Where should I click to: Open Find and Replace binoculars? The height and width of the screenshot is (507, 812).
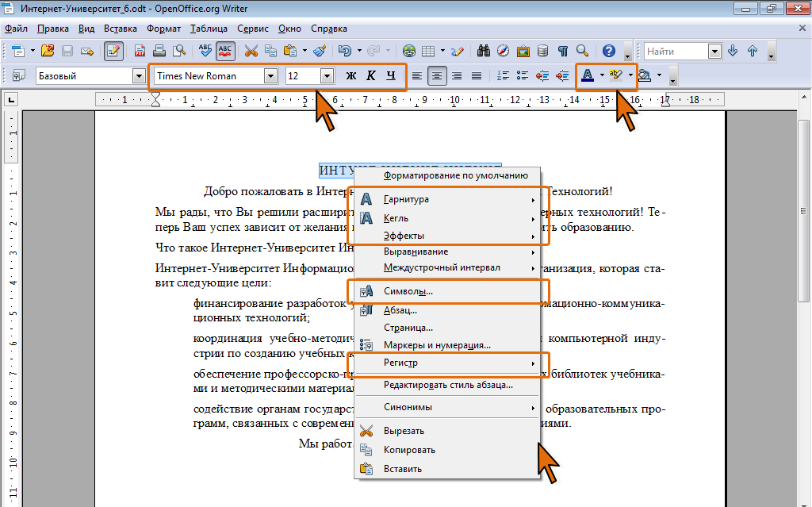484,51
